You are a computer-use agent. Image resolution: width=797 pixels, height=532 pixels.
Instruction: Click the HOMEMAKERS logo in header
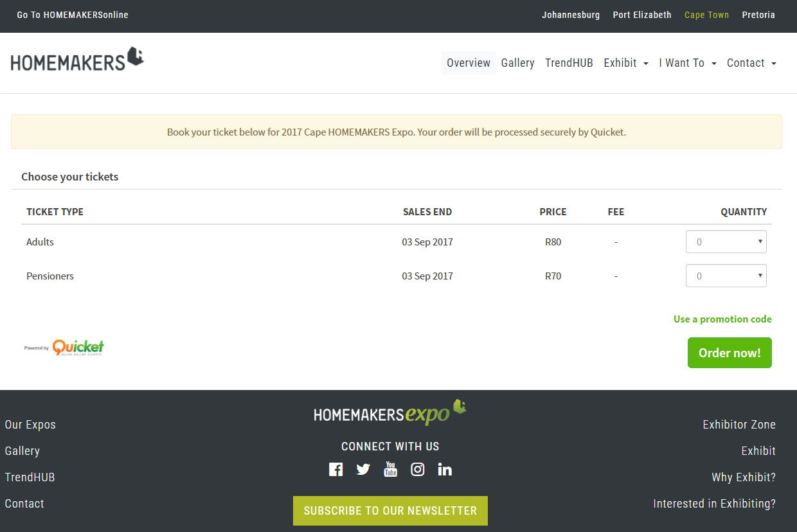[x=77, y=59]
